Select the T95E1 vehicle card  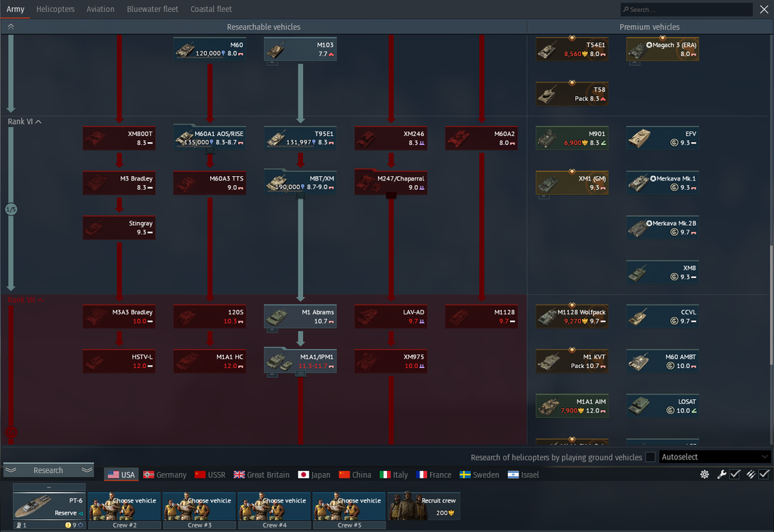point(300,138)
